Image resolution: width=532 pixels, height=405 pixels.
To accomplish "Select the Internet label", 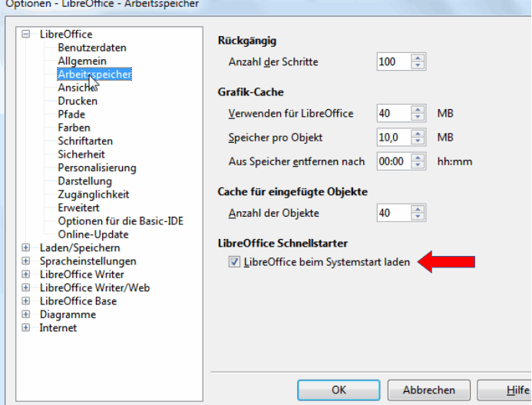I will [x=58, y=328].
